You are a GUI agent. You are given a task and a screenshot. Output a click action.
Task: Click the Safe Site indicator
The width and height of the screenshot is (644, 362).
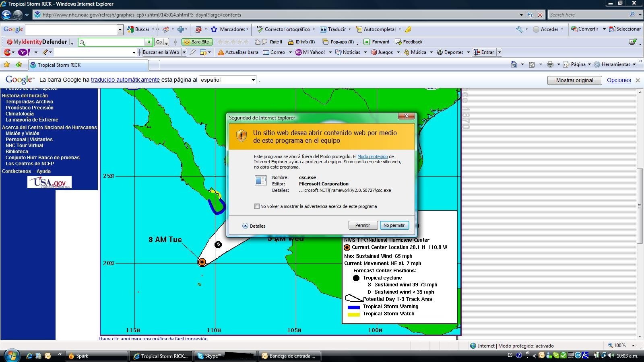[x=197, y=42]
